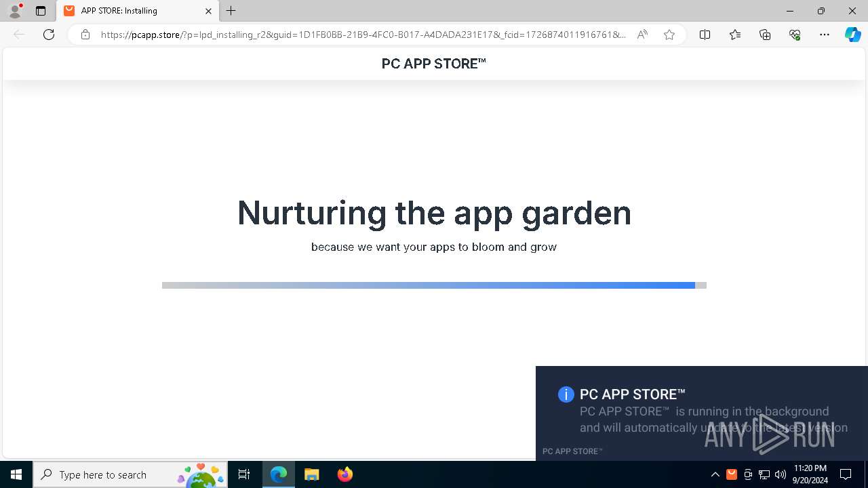Click the installation progress bar

coord(434,285)
